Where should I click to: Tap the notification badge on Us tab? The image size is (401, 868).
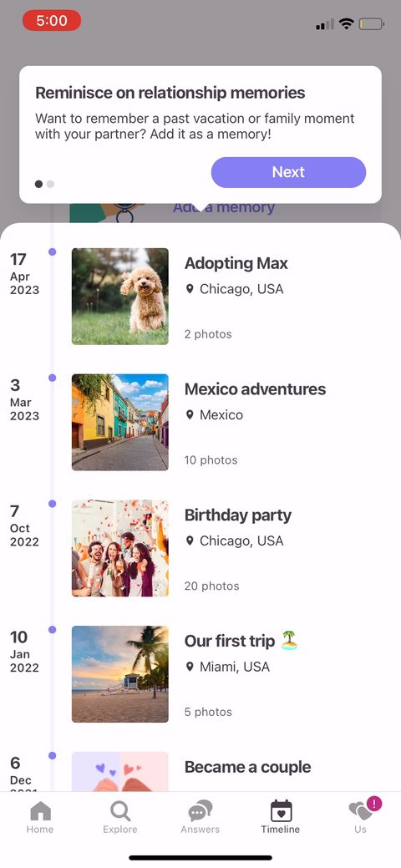pyautogui.click(x=374, y=803)
